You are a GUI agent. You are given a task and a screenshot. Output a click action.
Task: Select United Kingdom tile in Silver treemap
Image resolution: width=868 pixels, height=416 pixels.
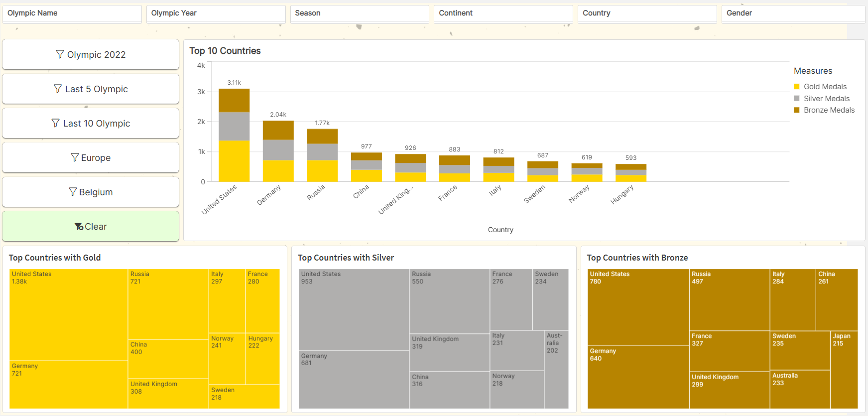(449, 352)
